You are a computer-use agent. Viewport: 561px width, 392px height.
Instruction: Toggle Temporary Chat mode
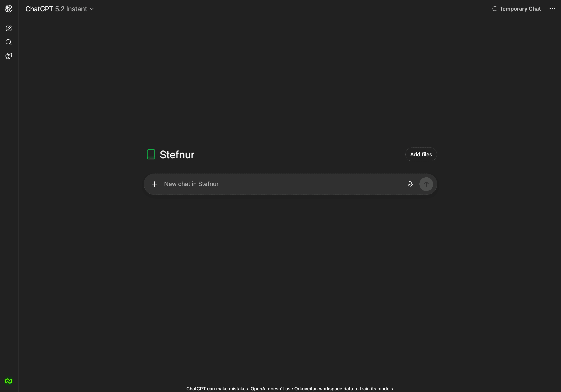(x=516, y=9)
